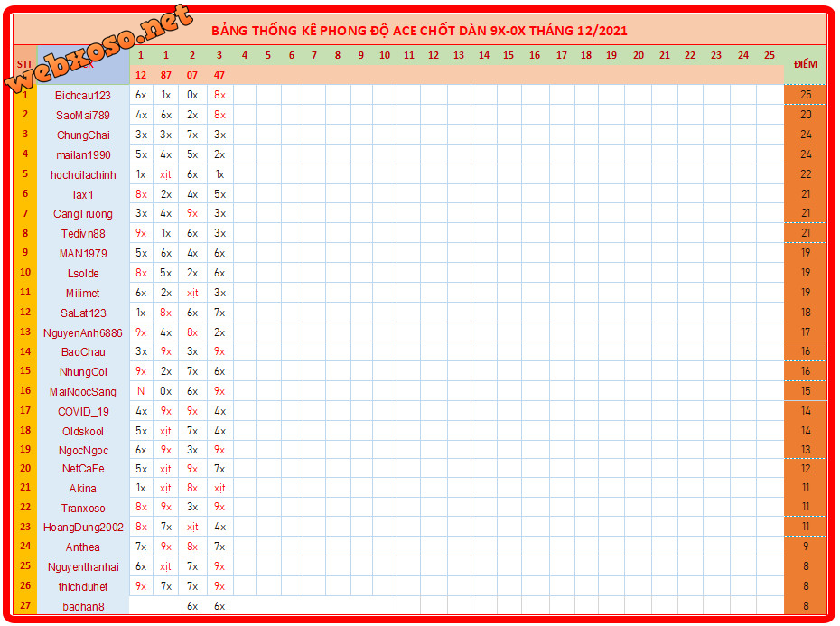
Task: Click the table title BẢNG THỐNG KÊ PHONG ĐỘ
Action: click(419, 31)
